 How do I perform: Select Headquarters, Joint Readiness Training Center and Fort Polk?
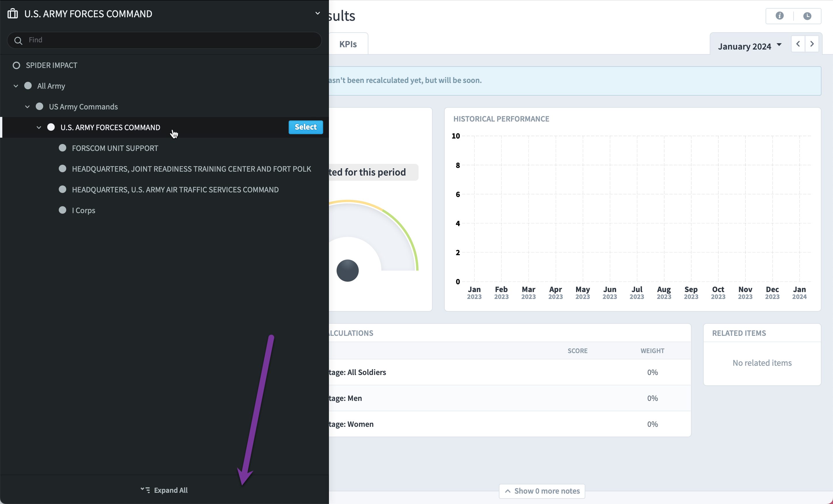tap(191, 169)
